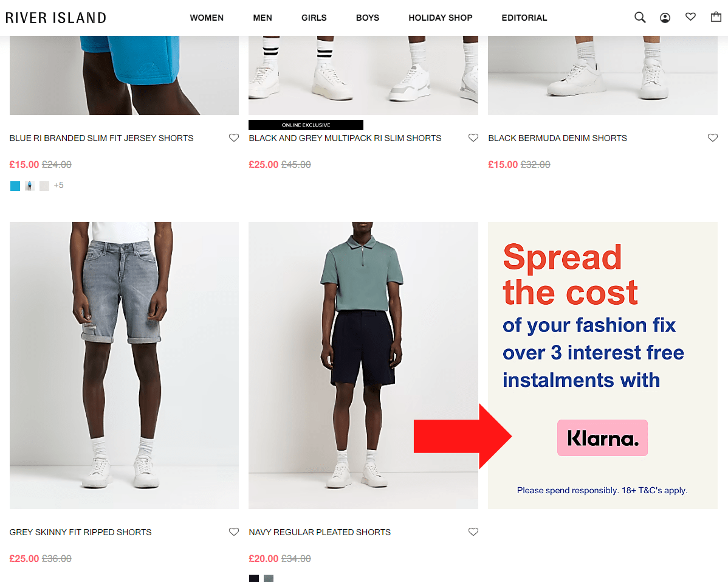Open the WOMEN navigation menu
The width and height of the screenshot is (728, 582).
(x=207, y=18)
